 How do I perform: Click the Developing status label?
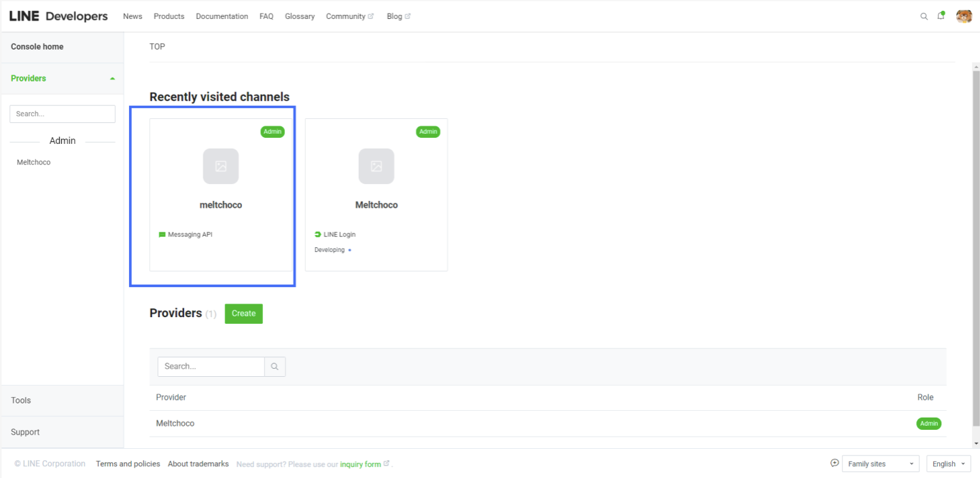330,250
